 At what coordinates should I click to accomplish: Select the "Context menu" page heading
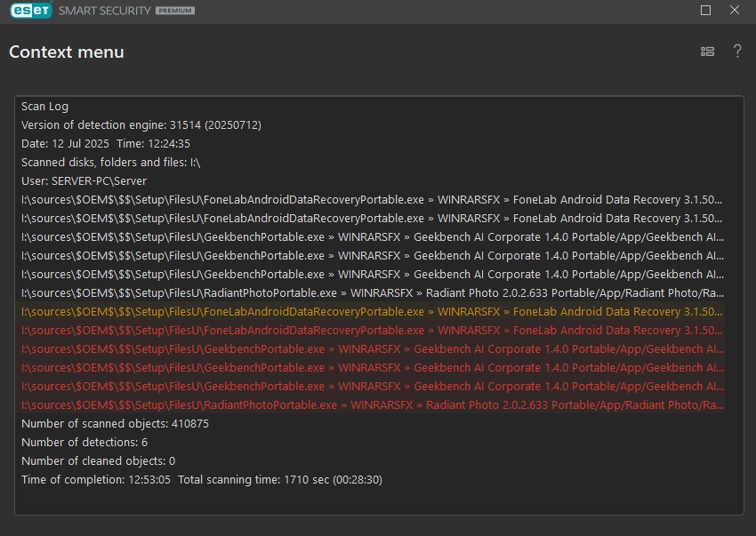[67, 52]
